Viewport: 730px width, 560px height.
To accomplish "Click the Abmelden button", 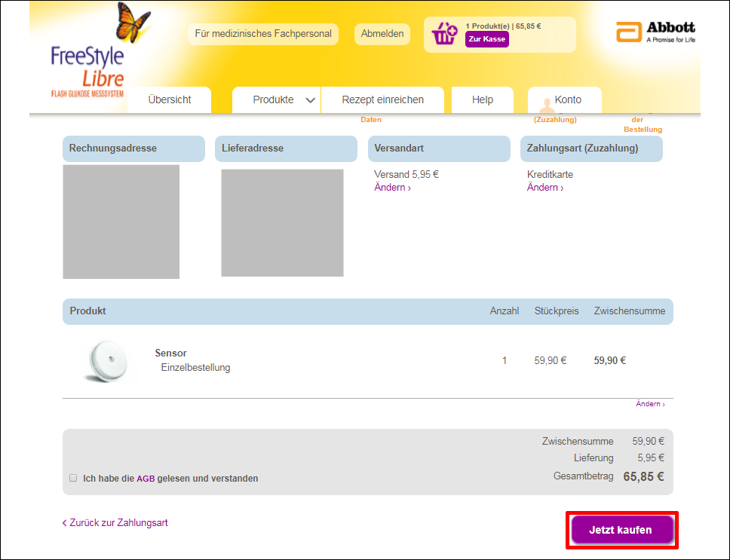I will (x=382, y=34).
